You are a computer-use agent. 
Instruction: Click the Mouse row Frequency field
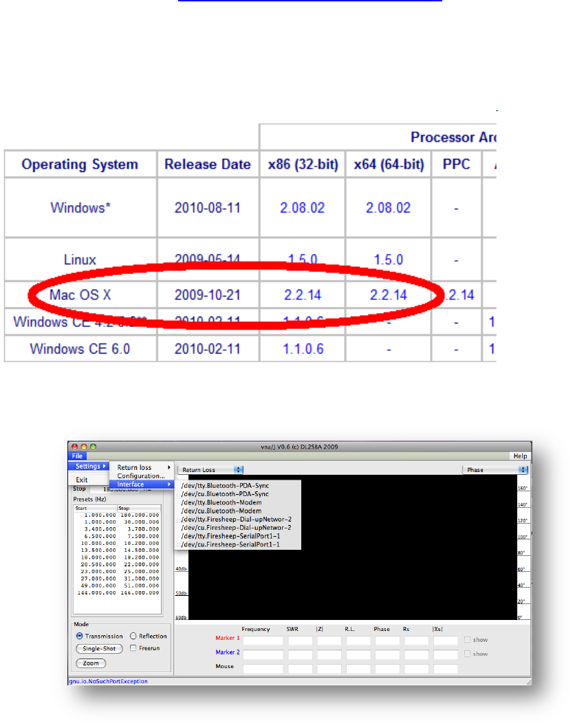click(263, 669)
